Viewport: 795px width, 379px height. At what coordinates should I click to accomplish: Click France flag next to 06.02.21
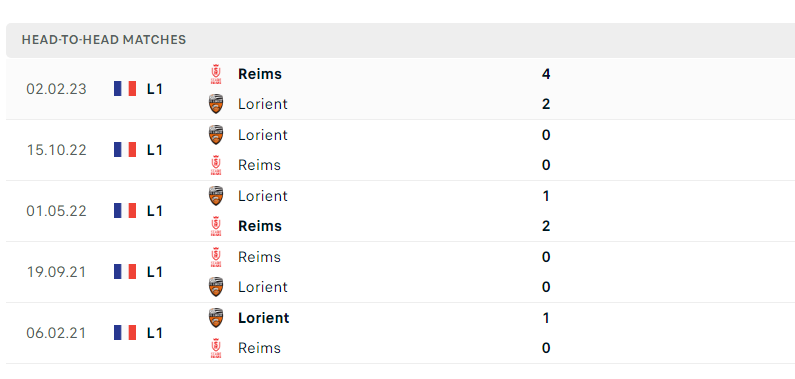pos(125,333)
